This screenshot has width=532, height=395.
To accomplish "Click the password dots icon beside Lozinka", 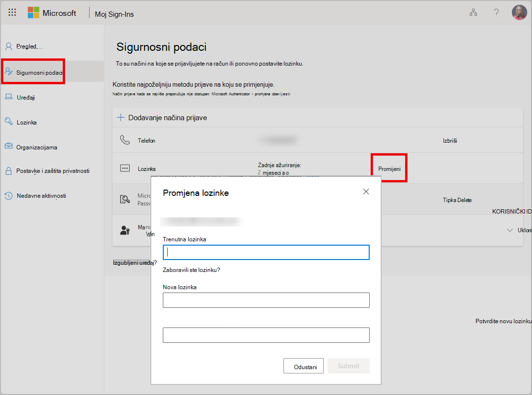I will point(125,169).
